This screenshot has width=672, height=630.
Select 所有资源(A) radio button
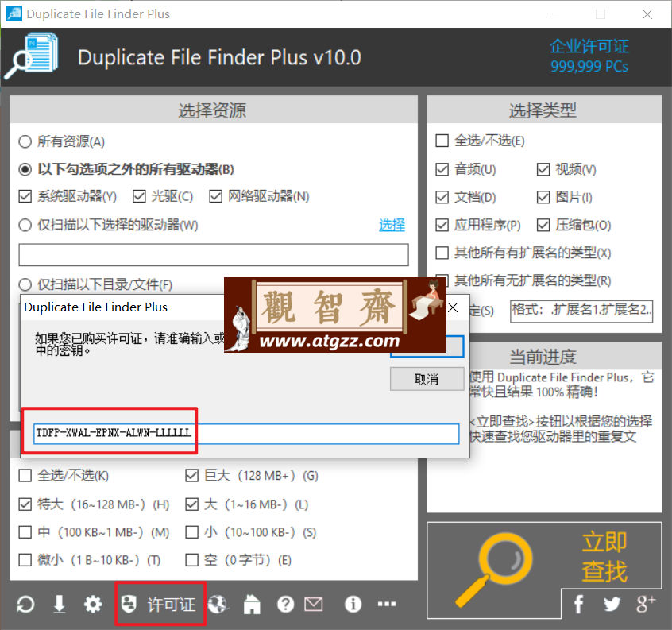(x=25, y=141)
